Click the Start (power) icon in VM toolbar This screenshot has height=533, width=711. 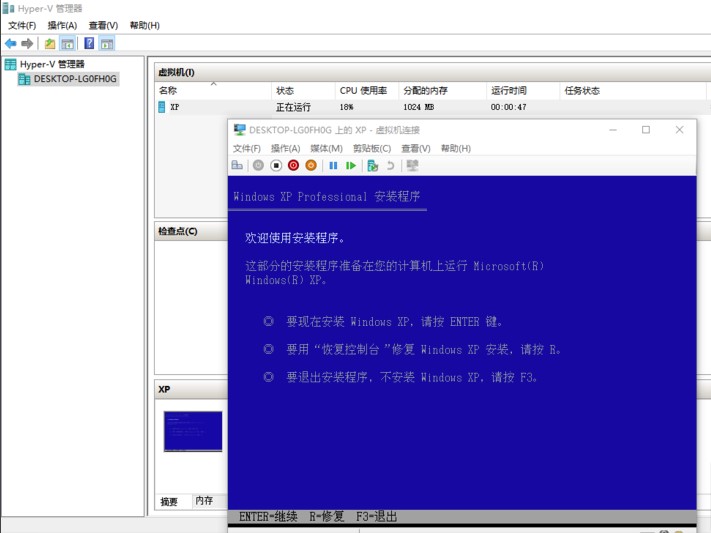tap(258, 166)
